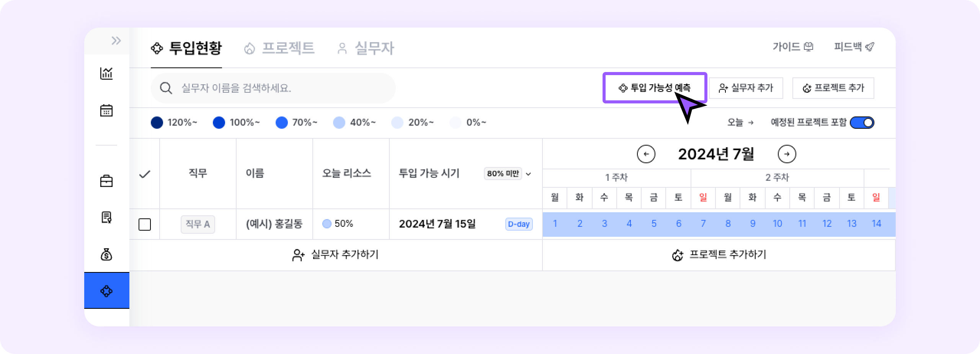Click select-all checkmark in table header
The height and width of the screenshot is (354, 980).
(x=145, y=174)
